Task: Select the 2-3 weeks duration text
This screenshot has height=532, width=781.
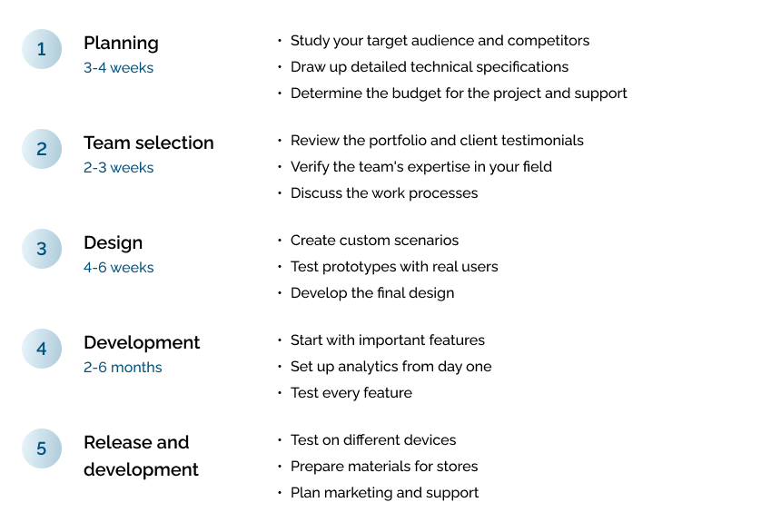Action: tap(118, 168)
